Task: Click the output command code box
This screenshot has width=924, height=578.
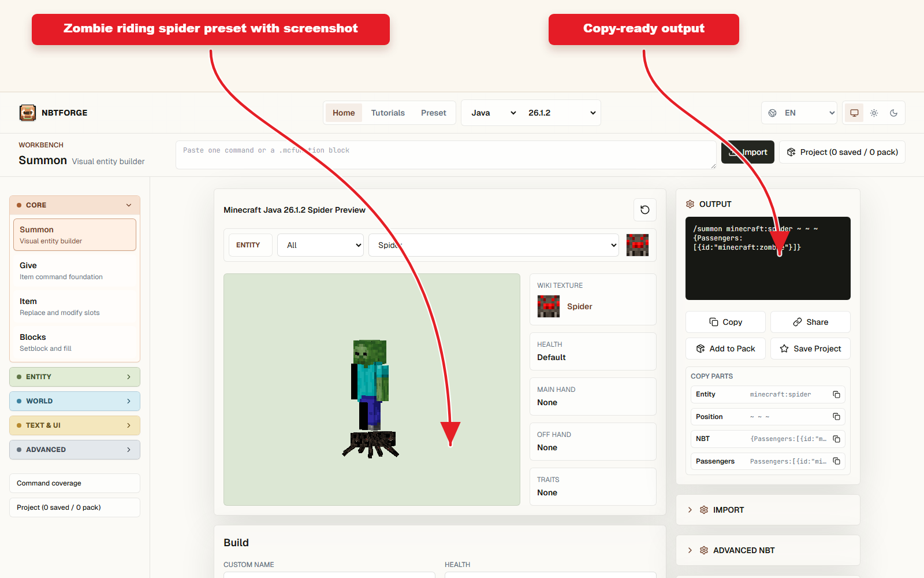Action: click(768, 258)
